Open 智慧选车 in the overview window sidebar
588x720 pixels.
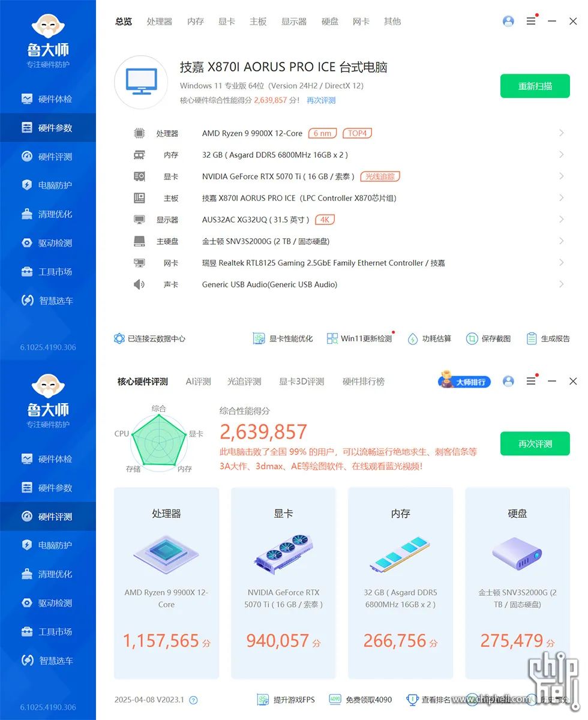point(48,301)
